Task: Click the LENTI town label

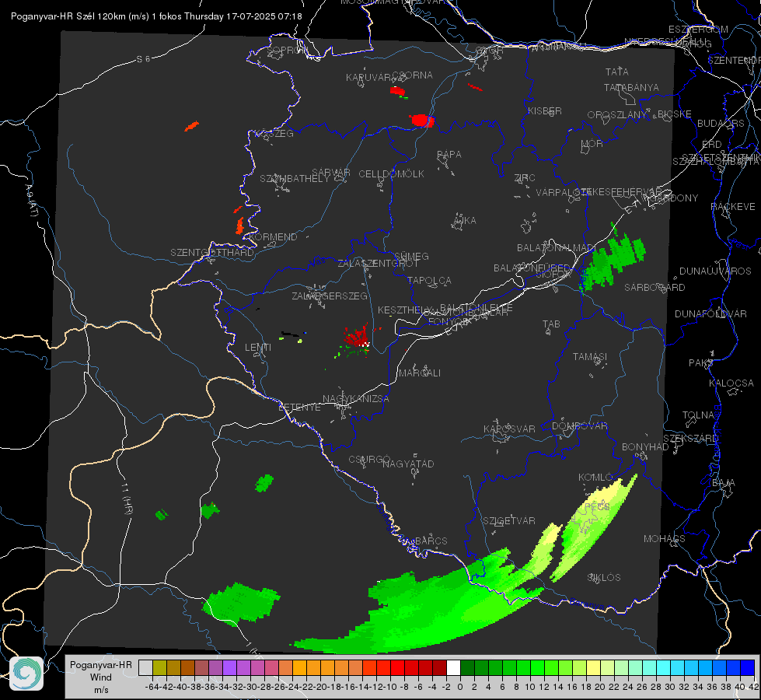Action: click(258, 348)
